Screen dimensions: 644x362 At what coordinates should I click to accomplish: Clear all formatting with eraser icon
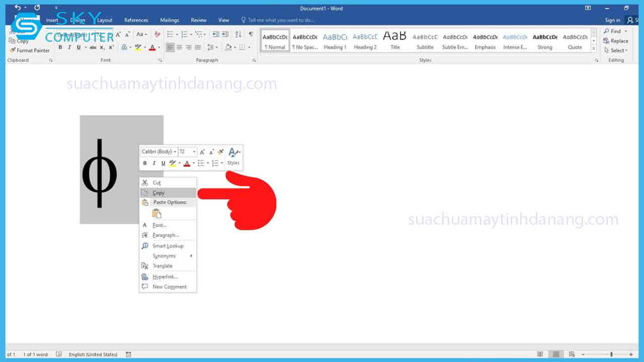[157, 34]
